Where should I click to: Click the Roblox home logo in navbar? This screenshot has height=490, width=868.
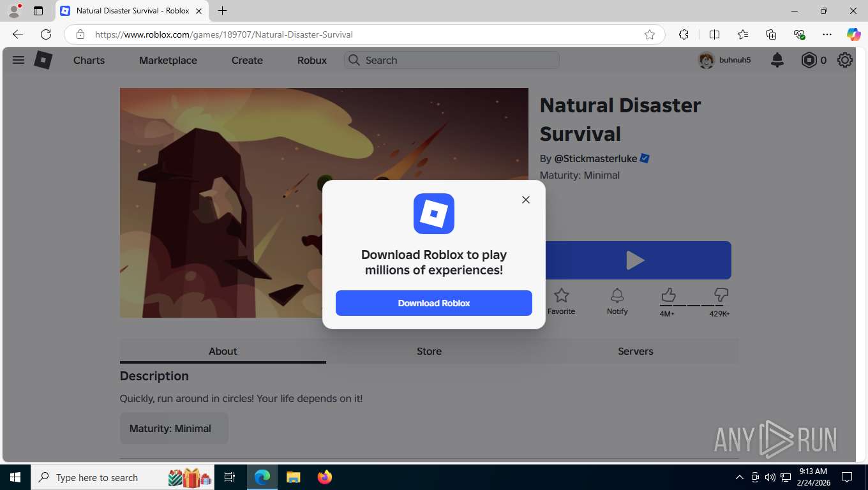pos(43,60)
